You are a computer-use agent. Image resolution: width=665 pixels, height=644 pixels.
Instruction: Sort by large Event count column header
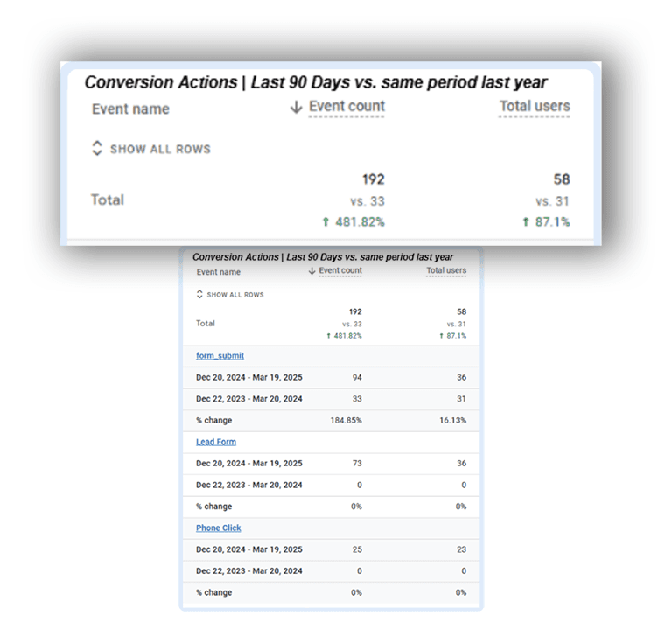click(346, 106)
